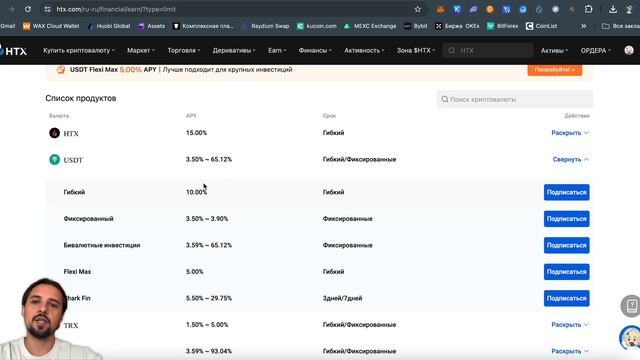Open Raydium Swap bookmark

[x=266, y=26]
